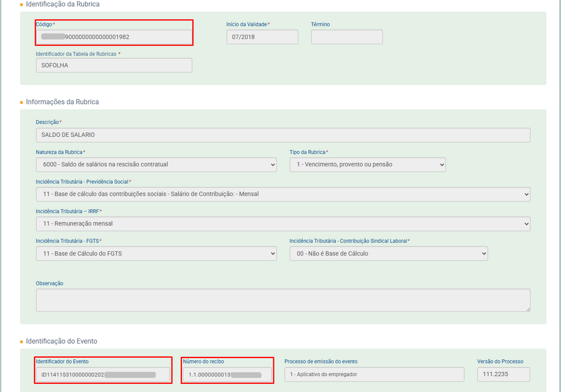This screenshot has height=392, width=561.
Task: Click the Identificação da Rubrica section heading
Action: (x=62, y=4)
